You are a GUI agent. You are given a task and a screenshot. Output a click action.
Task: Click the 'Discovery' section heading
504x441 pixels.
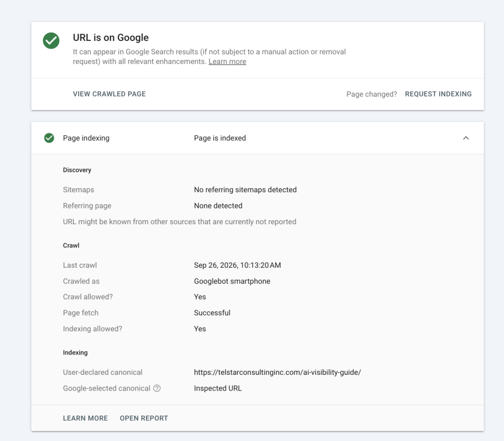77,170
